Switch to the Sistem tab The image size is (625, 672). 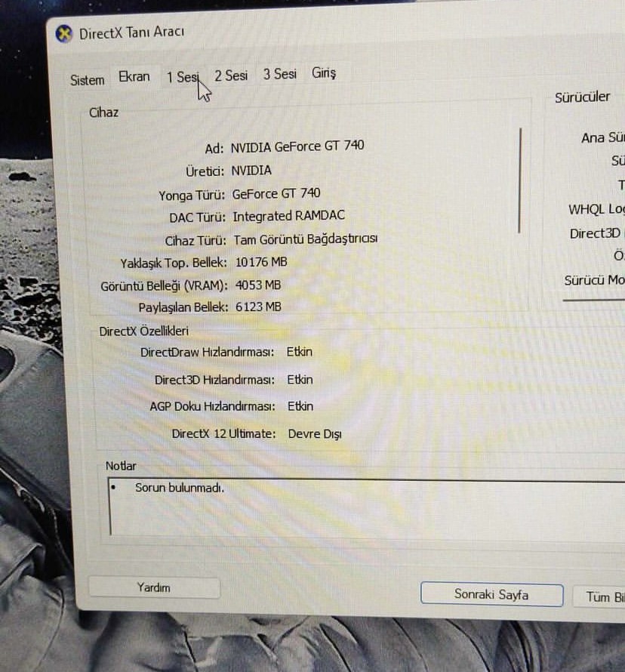88,80
